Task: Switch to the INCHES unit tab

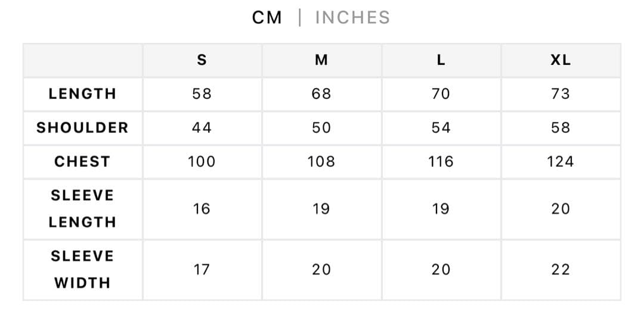Action: point(352,18)
